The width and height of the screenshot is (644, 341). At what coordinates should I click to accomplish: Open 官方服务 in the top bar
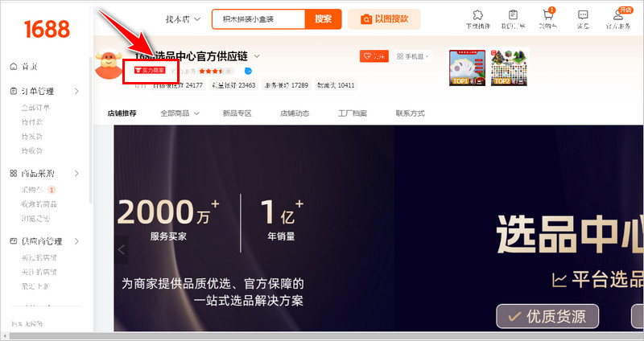[618, 18]
